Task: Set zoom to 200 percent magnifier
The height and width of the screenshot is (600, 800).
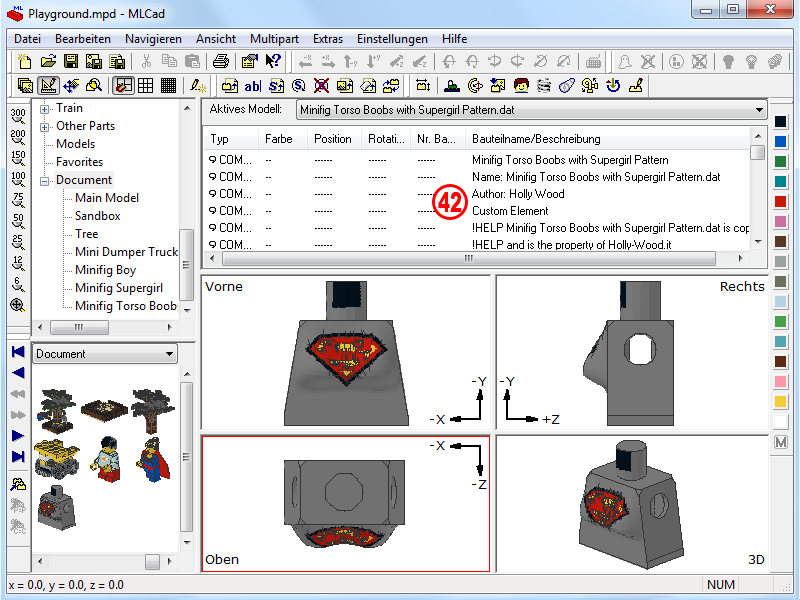Action: tap(18, 137)
